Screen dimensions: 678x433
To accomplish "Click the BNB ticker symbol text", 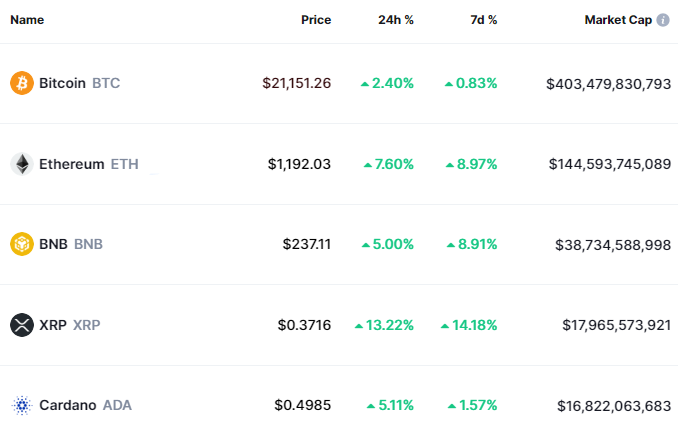I will click(88, 244).
